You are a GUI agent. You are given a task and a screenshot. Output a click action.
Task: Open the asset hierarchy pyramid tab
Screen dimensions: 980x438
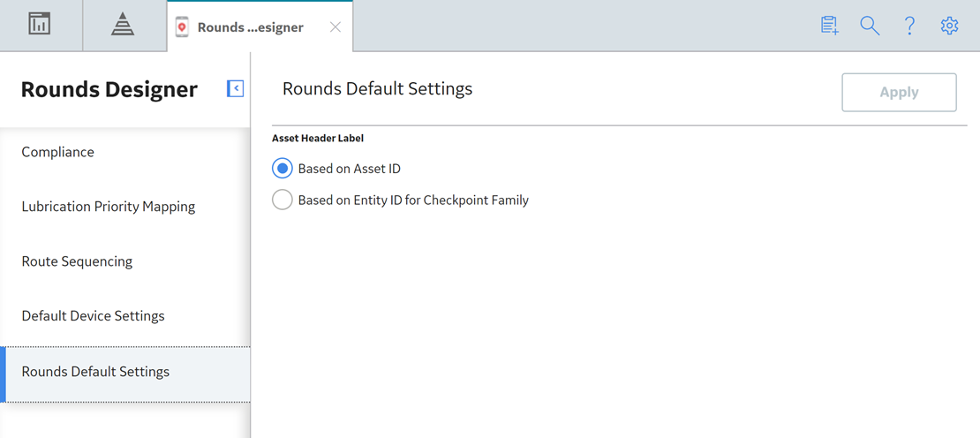coord(123,25)
